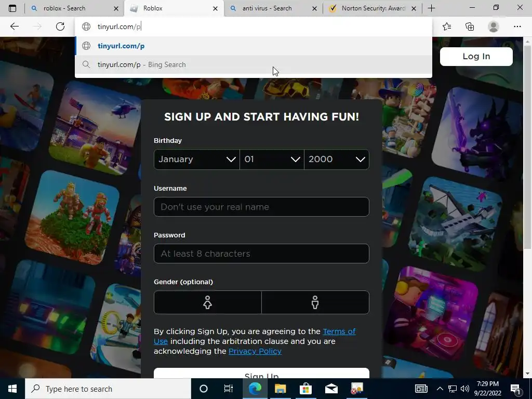The height and width of the screenshot is (399, 532).
Task: Open the birthday day dropdown 01
Action: [272, 159]
